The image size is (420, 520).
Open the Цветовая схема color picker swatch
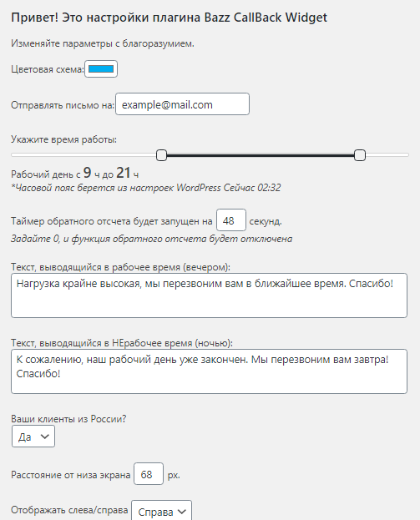coord(101,69)
